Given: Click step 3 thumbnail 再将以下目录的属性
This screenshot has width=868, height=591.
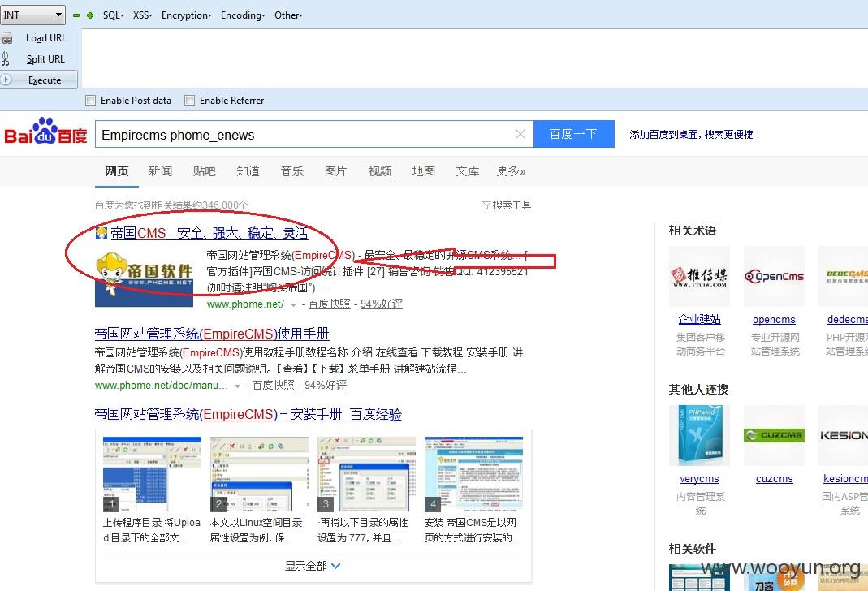Looking at the screenshot, I should point(366,473).
